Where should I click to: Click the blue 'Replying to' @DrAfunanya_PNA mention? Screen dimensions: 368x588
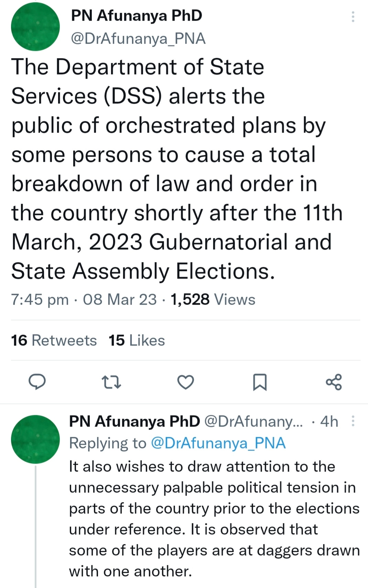point(218,443)
